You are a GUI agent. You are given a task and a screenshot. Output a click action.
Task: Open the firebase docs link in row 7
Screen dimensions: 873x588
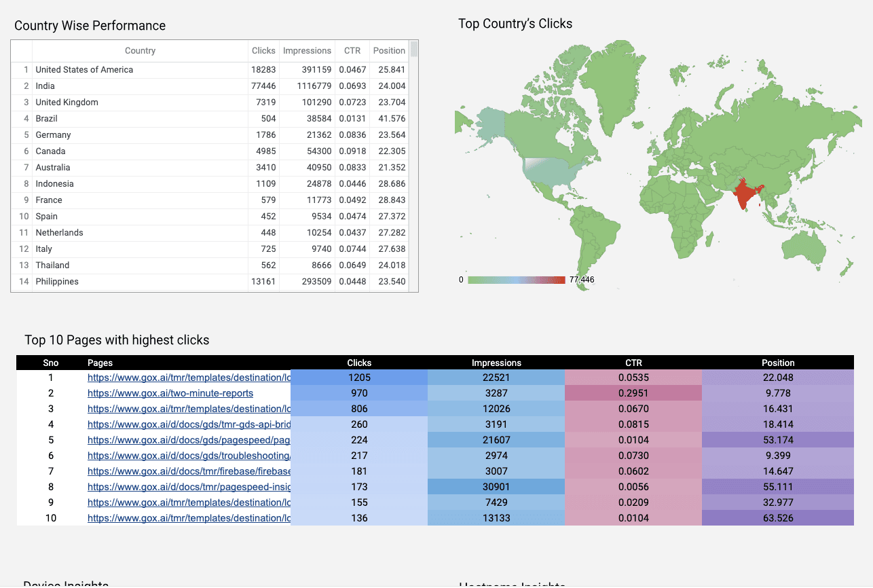click(189, 471)
